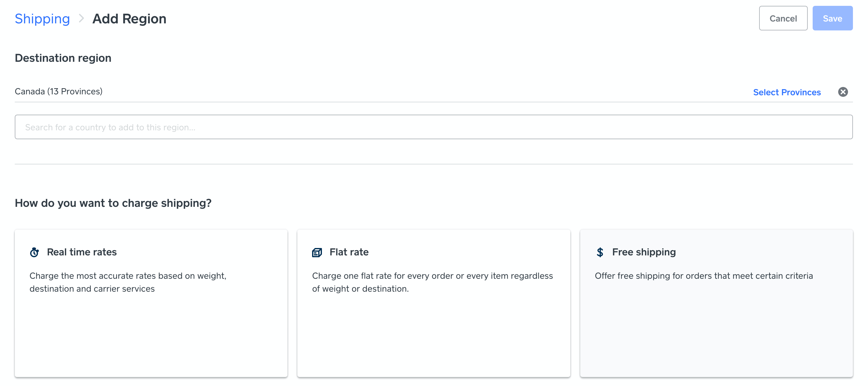Go back to the Shipping page

point(42,18)
